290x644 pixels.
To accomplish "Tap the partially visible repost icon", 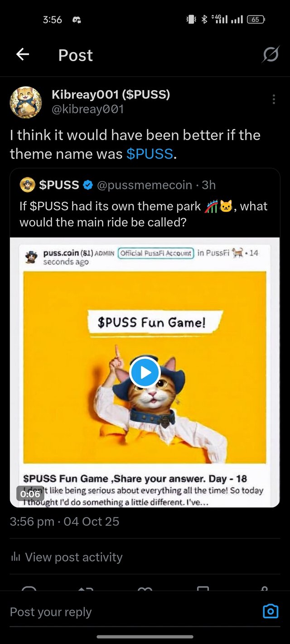I will point(87,589).
